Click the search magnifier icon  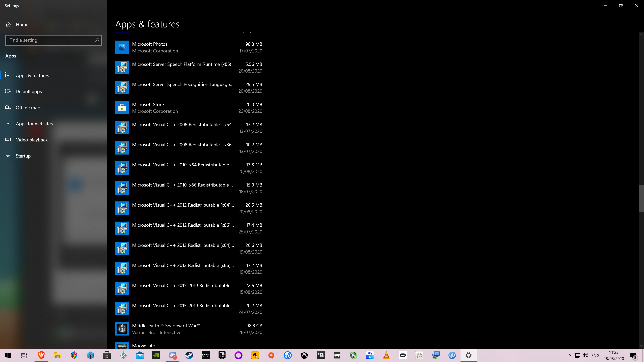click(97, 40)
